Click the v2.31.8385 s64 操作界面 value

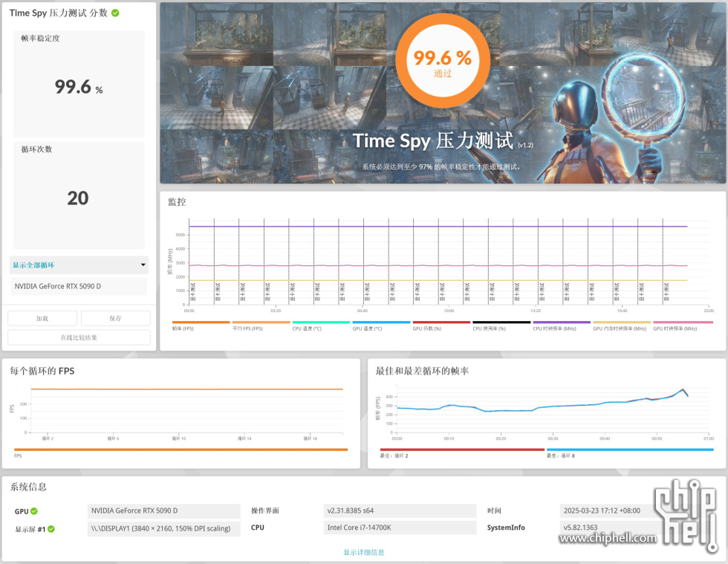point(400,510)
